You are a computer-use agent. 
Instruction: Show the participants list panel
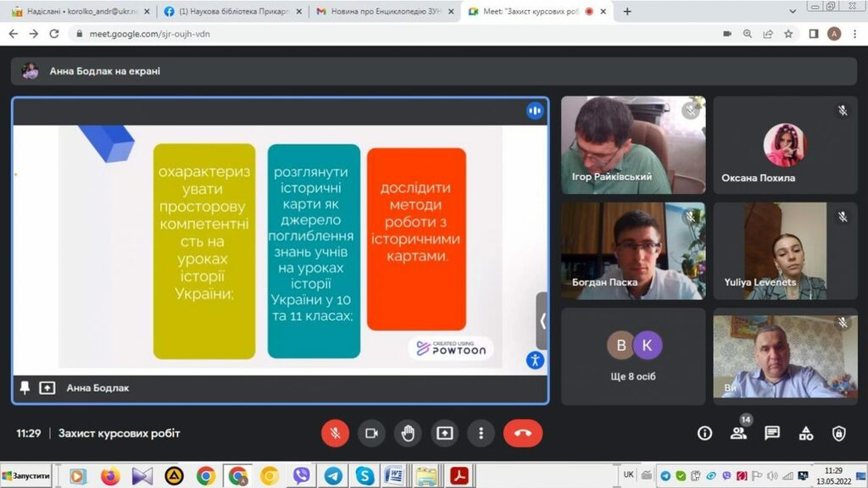738,433
